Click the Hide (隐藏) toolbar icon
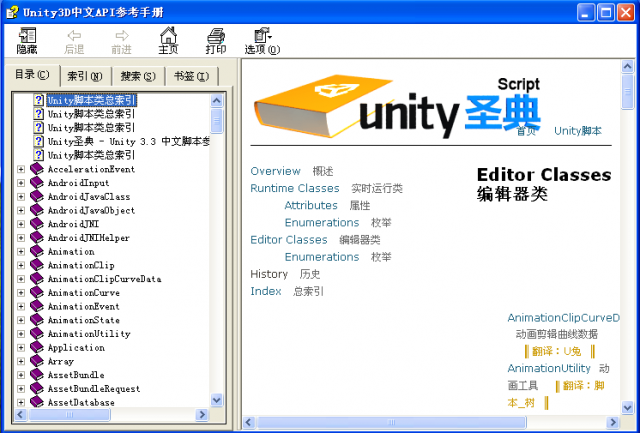This screenshot has width=640, height=433. tap(27, 40)
